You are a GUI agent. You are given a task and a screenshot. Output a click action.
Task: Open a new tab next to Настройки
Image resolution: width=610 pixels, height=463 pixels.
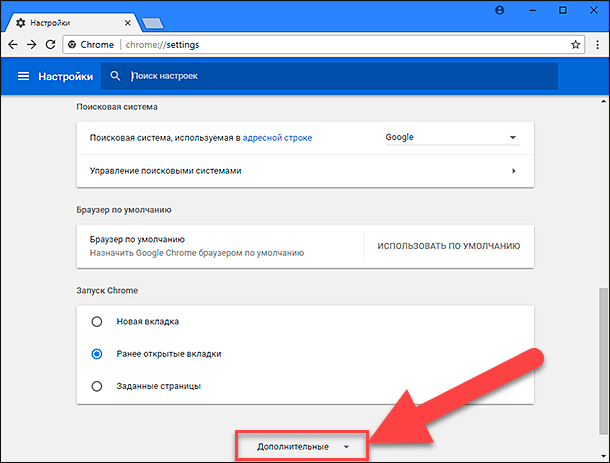153,23
